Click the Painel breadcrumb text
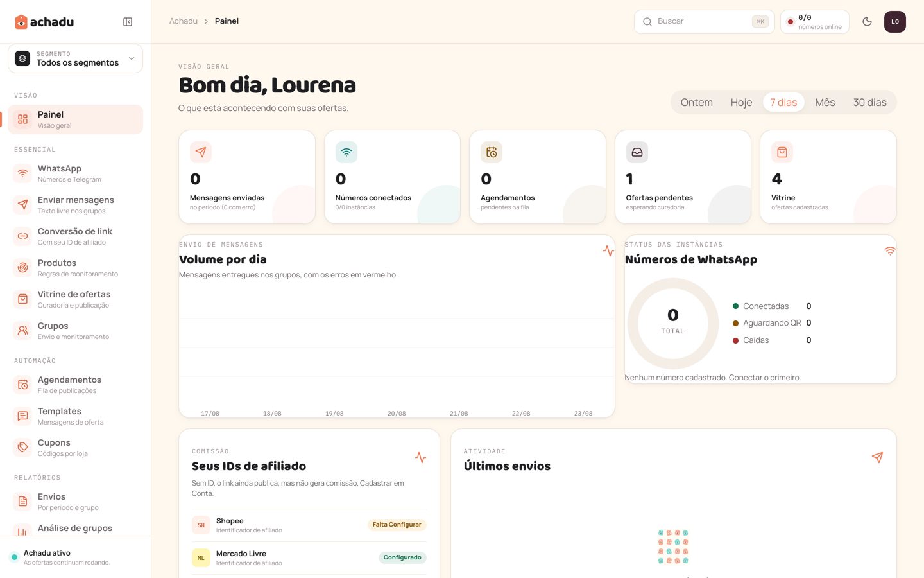 click(227, 21)
